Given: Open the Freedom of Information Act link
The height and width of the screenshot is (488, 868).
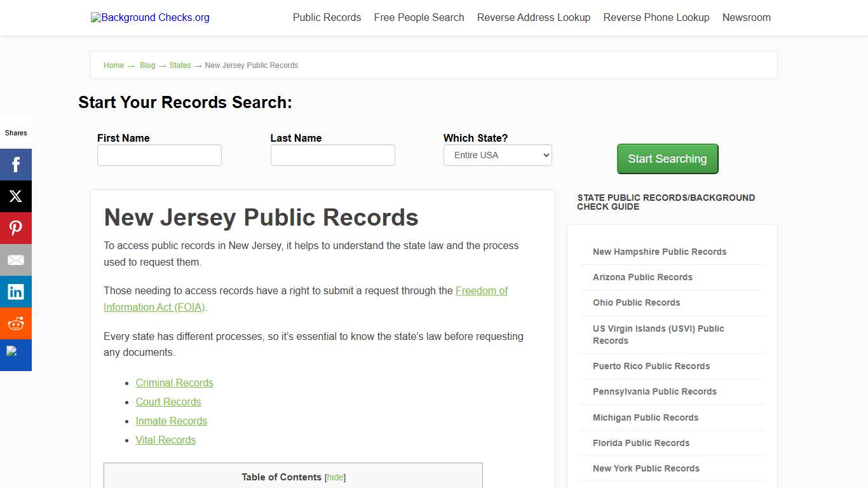Looking at the screenshot, I should click(x=481, y=290).
